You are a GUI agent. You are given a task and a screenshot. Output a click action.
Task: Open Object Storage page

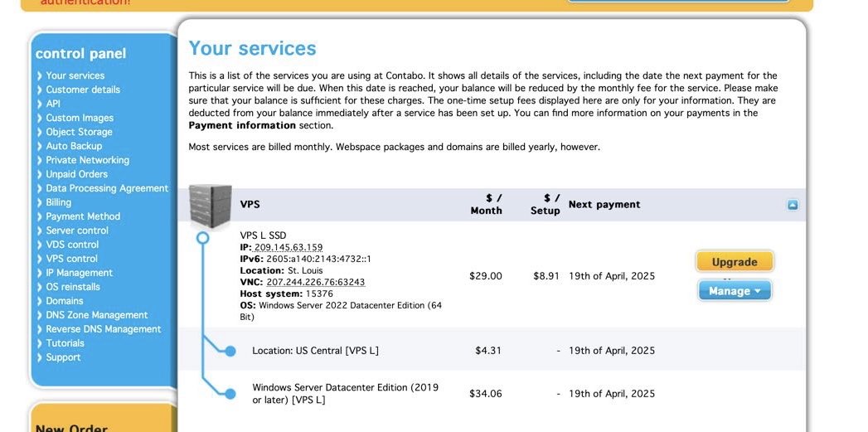[x=79, y=132]
